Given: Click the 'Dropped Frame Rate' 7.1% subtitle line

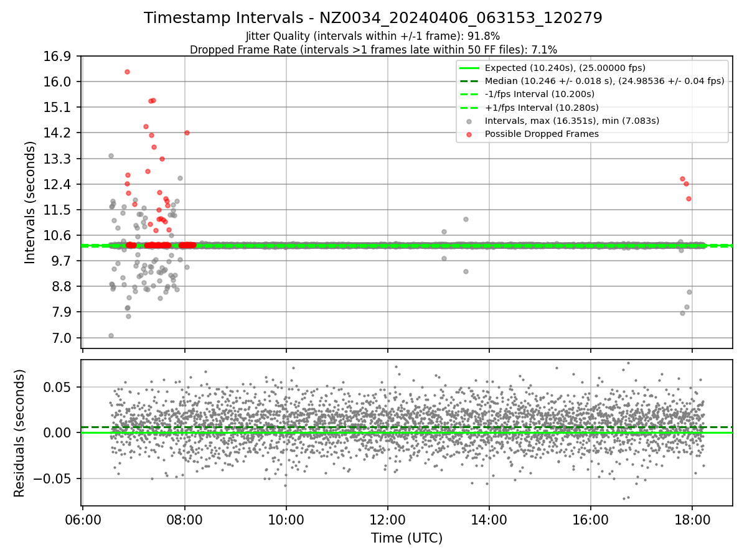Looking at the screenshot, I should pyautogui.click(x=373, y=49).
